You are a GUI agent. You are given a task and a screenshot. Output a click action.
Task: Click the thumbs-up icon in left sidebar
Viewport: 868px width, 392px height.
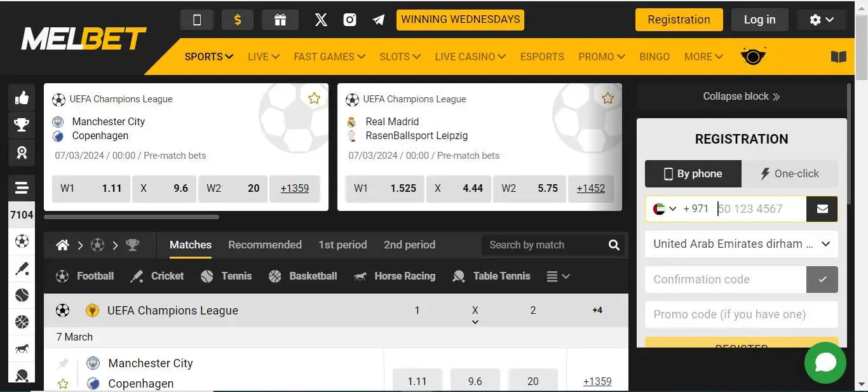[x=22, y=98]
